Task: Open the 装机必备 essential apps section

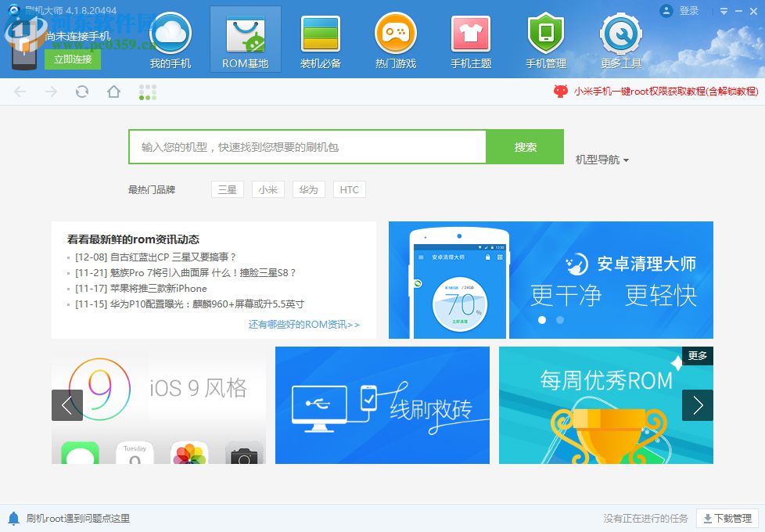Action: click(x=320, y=39)
